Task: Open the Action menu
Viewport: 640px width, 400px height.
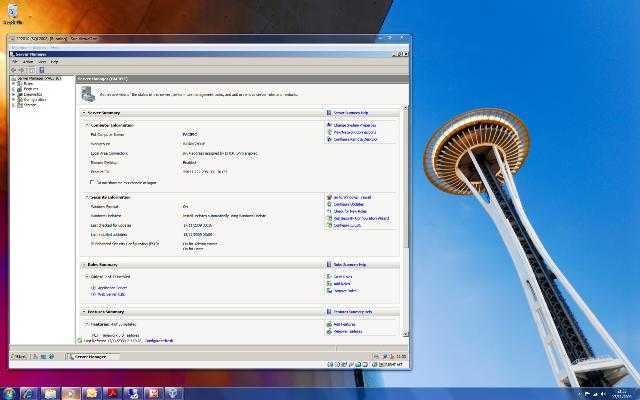Action: 28,61
